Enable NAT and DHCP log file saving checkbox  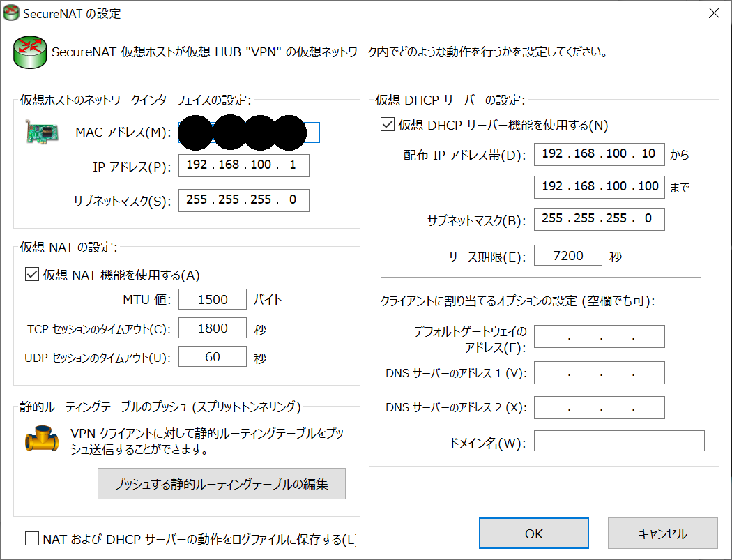click(x=32, y=538)
